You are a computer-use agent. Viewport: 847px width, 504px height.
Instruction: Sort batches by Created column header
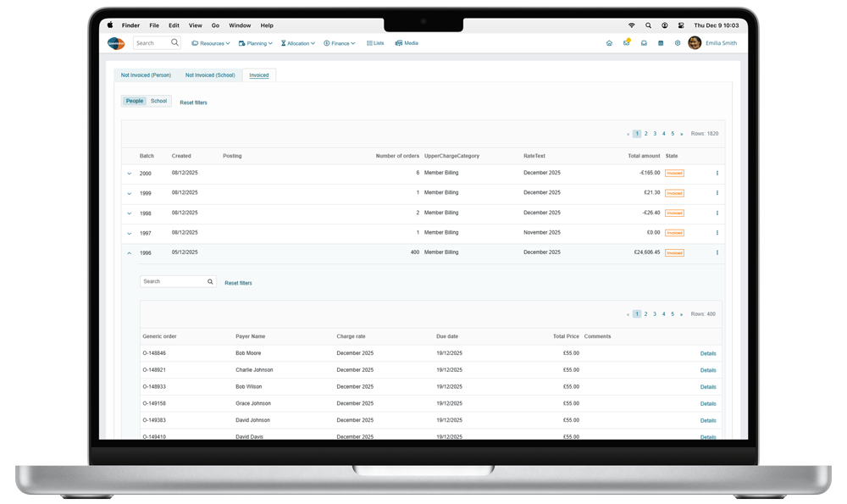(181, 156)
